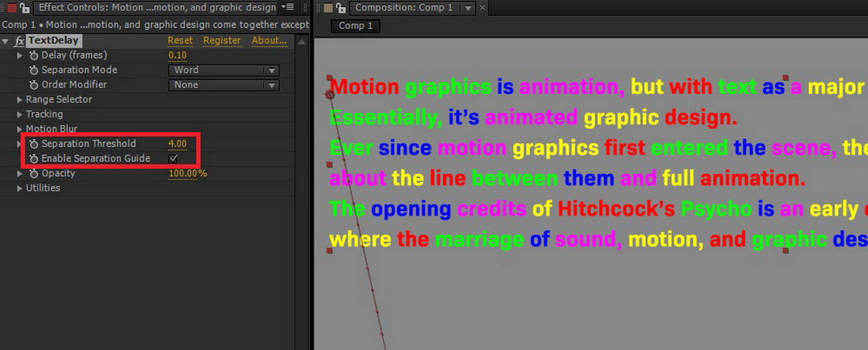Expand the Range Selector group

tap(20, 100)
